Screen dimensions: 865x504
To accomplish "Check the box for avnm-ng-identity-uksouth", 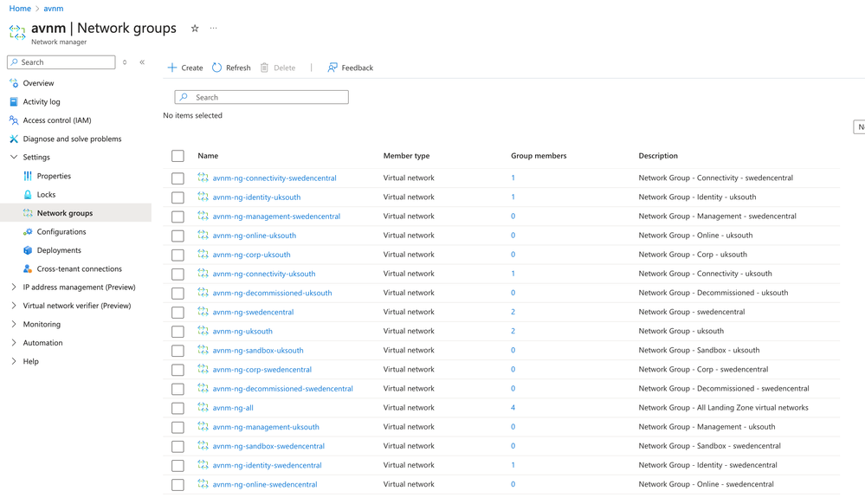I will click(x=178, y=197).
